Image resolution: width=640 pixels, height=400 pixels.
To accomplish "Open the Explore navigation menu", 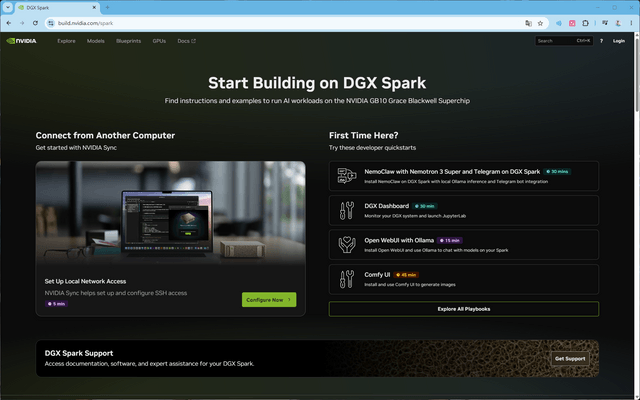I will point(66,41).
